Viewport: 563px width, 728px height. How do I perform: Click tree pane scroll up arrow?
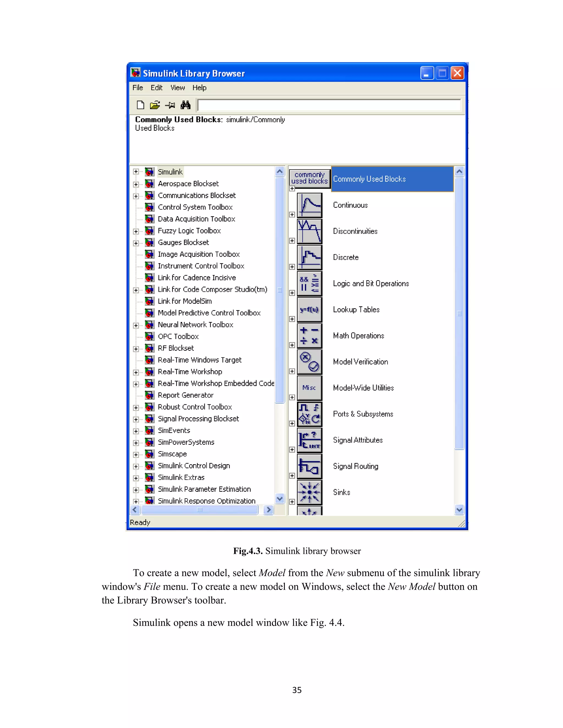(280, 172)
